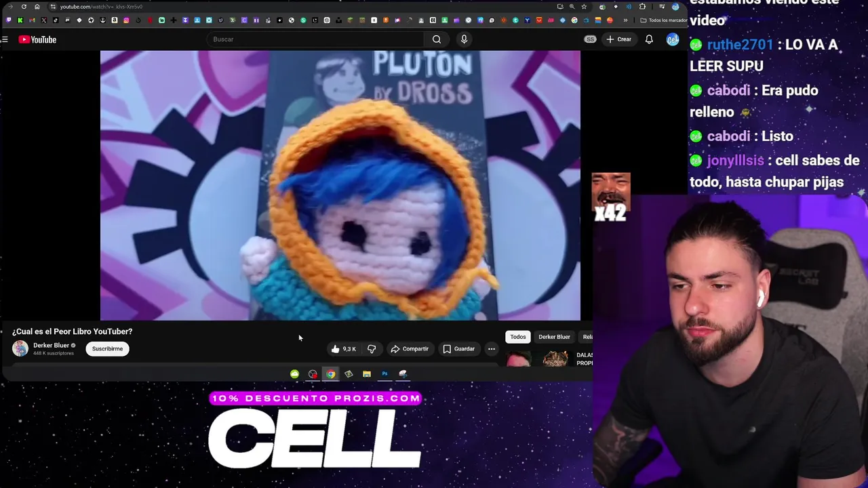Screen dimensions: 868x488
Task: Go to the YouTube home via the logo
Action: coord(37,39)
